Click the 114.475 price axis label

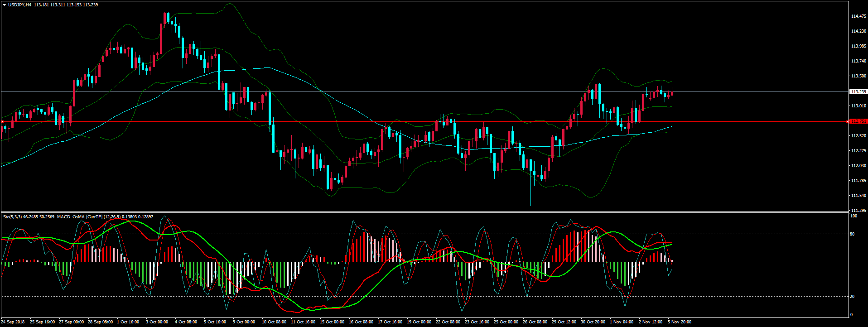858,16
